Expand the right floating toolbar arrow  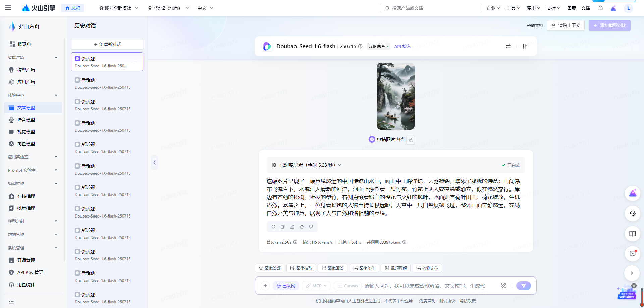(x=632, y=273)
